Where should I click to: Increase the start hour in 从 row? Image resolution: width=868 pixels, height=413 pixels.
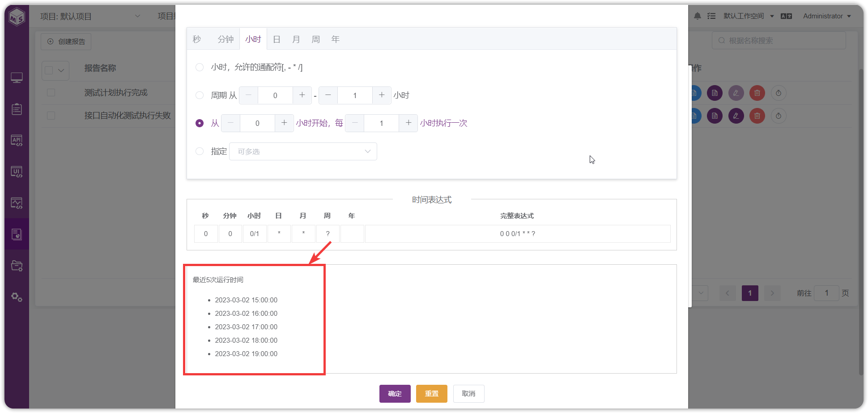284,123
